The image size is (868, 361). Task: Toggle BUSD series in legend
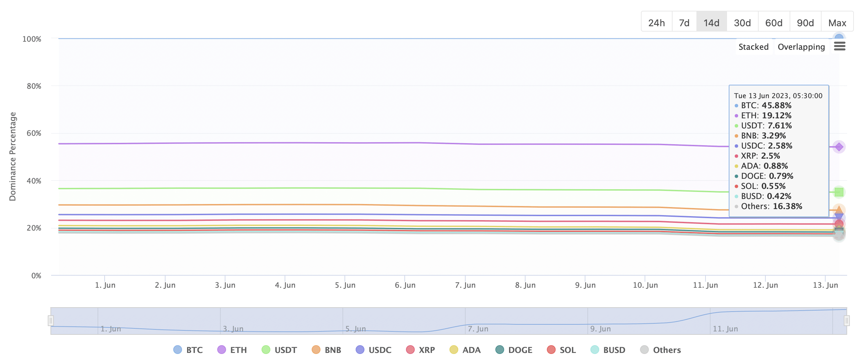click(608, 350)
